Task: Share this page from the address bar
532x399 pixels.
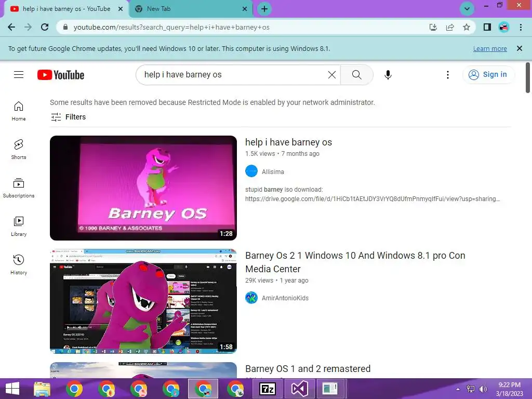Action: (450, 27)
